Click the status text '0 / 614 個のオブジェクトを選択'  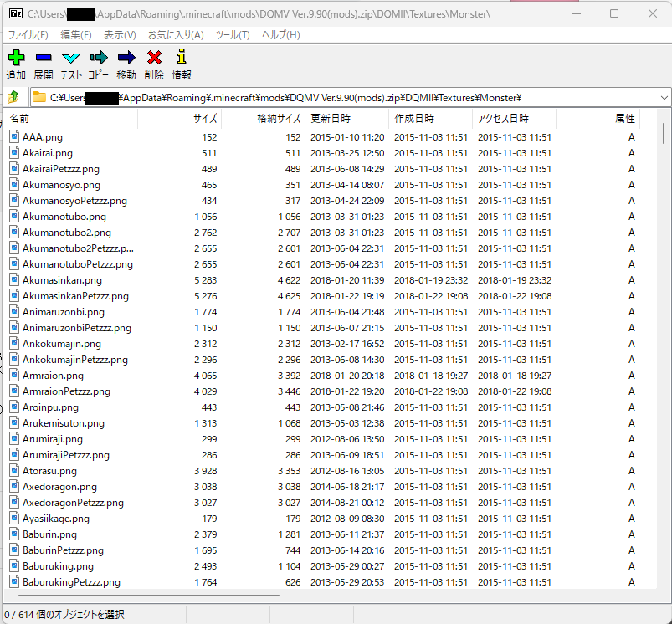click(64, 615)
